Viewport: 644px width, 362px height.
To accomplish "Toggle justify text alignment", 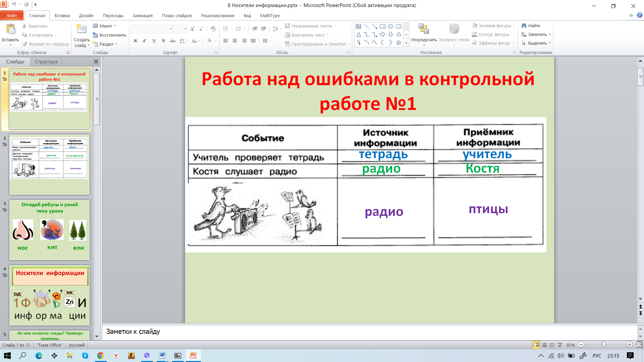I will 253,41.
